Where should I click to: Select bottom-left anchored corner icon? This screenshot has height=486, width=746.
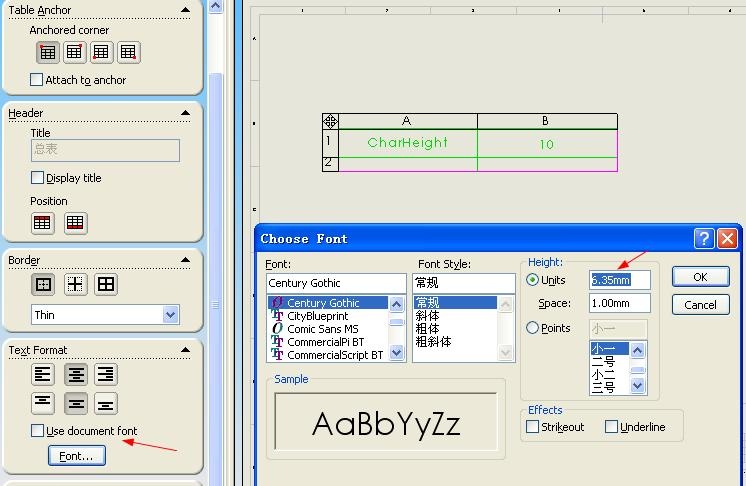(x=101, y=52)
